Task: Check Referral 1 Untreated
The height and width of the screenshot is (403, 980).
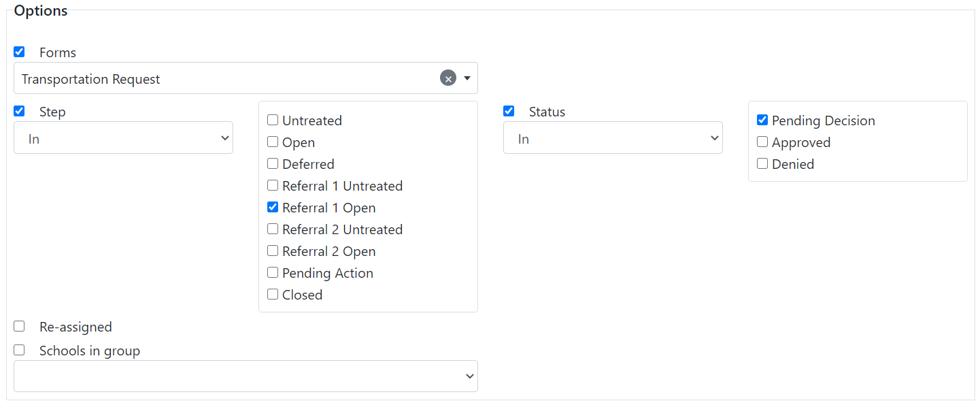Action: pyautogui.click(x=273, y=184)
